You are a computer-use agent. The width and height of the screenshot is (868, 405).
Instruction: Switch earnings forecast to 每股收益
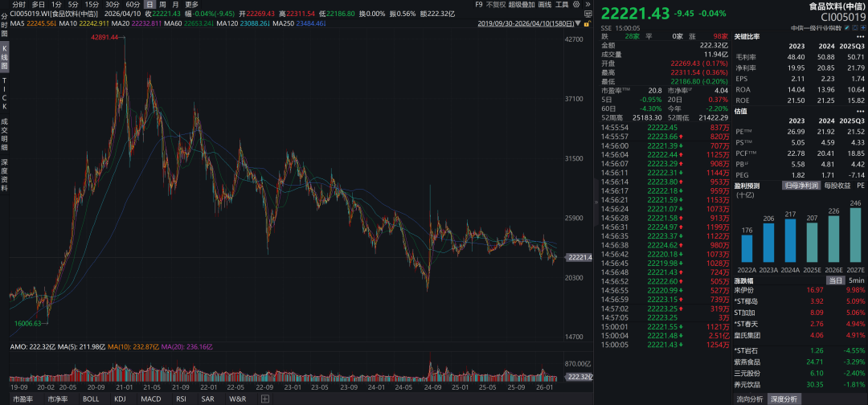837,186
